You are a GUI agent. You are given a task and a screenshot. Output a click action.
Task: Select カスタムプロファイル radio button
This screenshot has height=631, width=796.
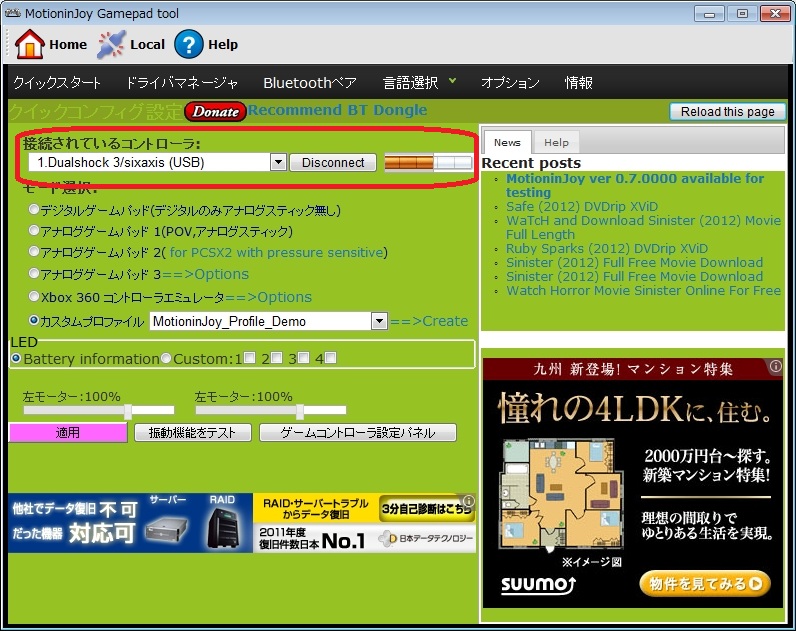tap(34, 320)
